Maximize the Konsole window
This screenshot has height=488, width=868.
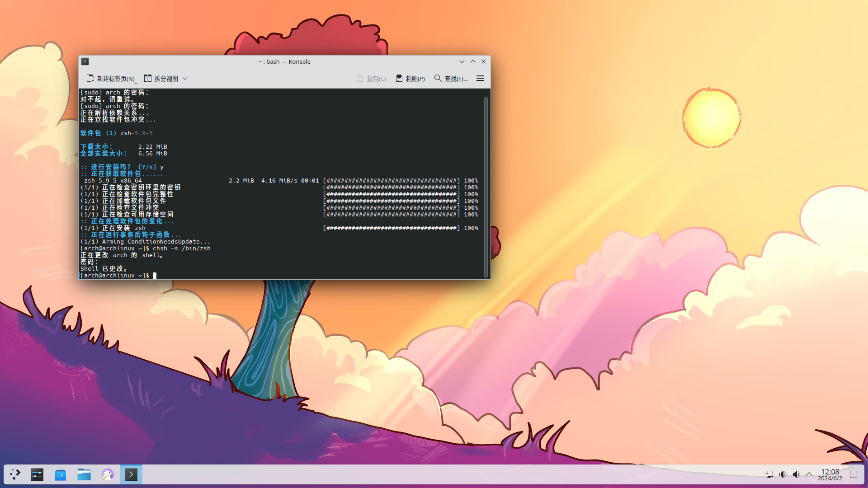[x=473, y=61]
